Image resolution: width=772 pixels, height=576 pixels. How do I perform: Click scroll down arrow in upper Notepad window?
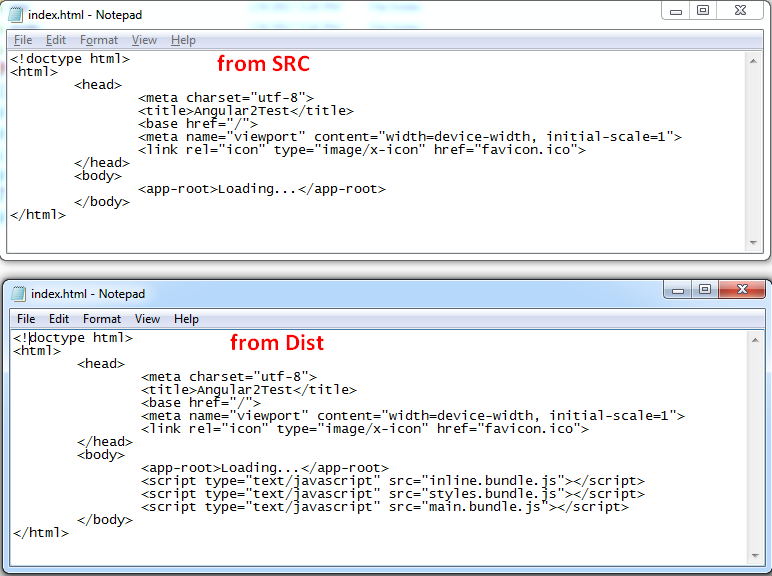tap(753, 242)
